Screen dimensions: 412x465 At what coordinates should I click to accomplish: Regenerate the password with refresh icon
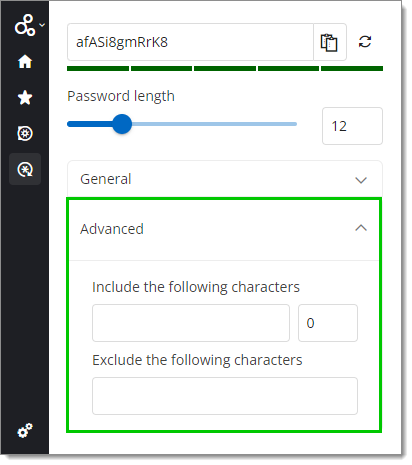(x=365, y=42)
